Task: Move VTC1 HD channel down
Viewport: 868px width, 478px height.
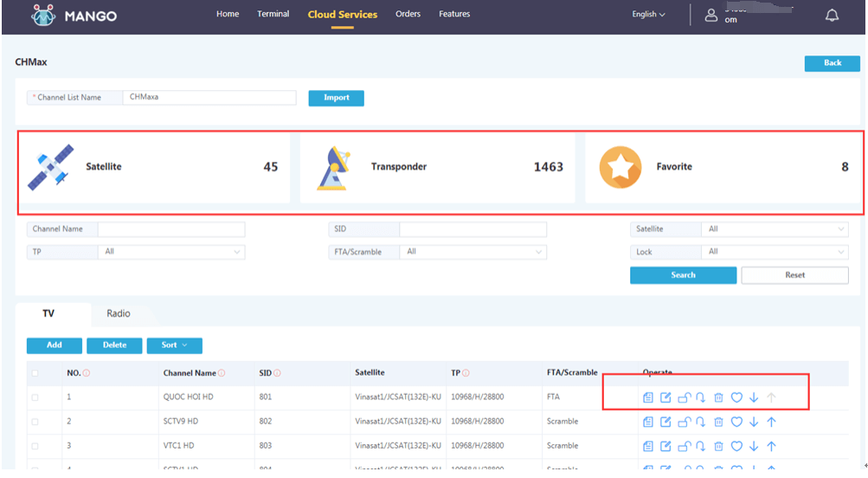Action: click(754, 446)
